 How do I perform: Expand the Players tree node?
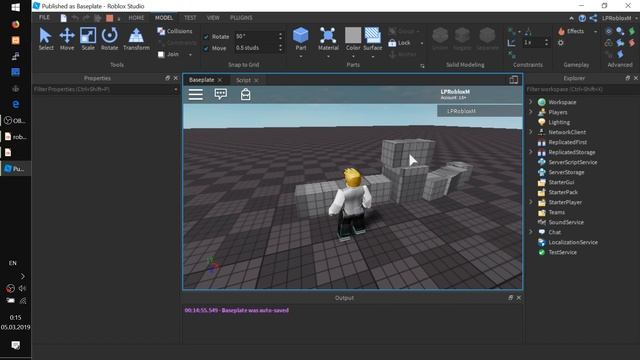point(531,112)
